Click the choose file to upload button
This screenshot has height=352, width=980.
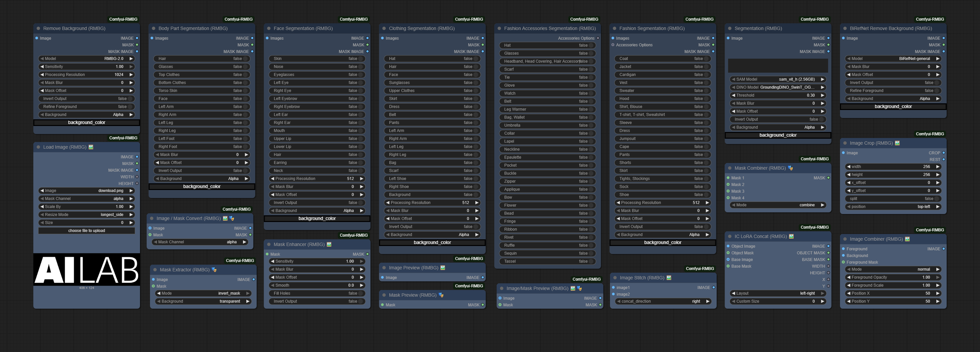[86, 231]
